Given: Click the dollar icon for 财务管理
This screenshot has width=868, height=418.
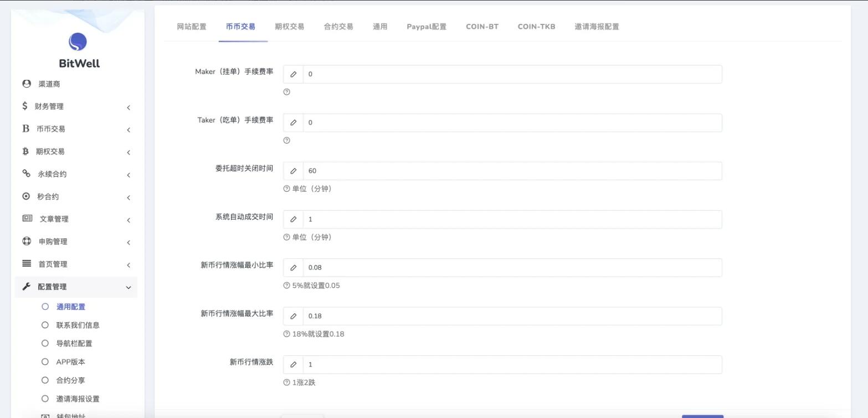Looking at the screenshot, I should [25, 106].
